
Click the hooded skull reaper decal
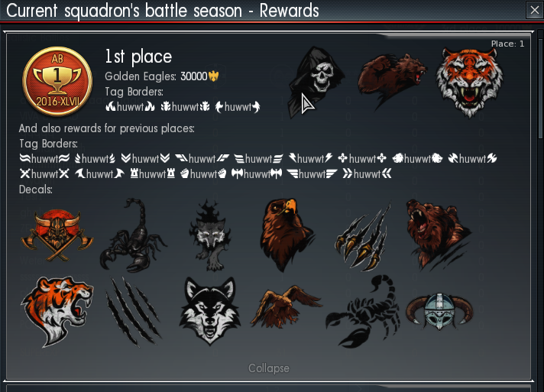coord(316,82)
